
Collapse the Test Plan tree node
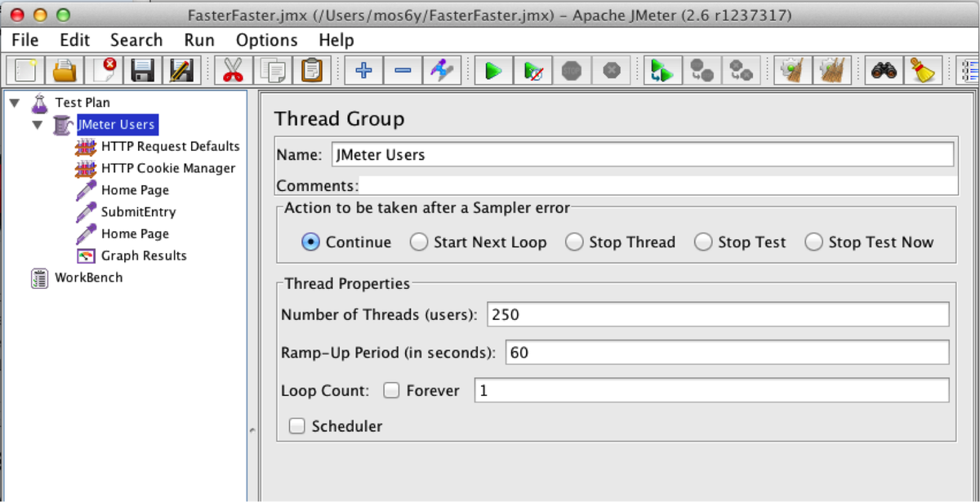pyautogui.click(x=14, y=103)
